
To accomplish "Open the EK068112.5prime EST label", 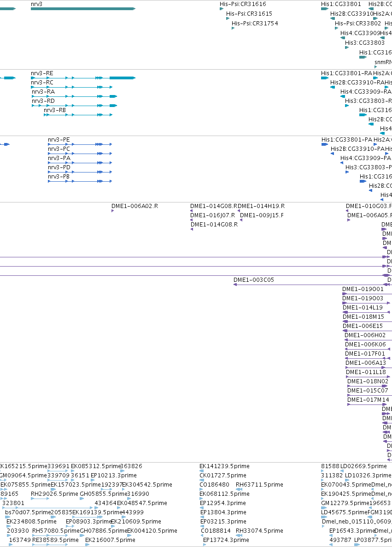I will click(x=224, y=494).
